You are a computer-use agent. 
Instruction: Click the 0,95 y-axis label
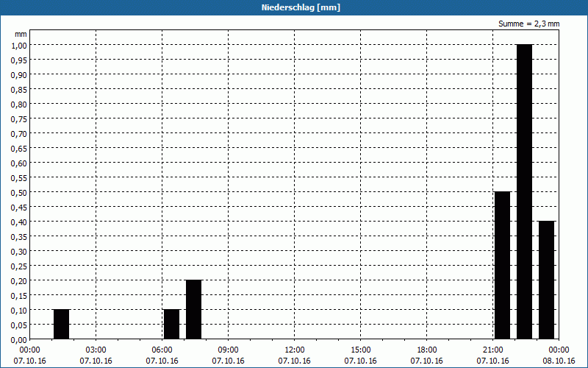pos(19,60)
